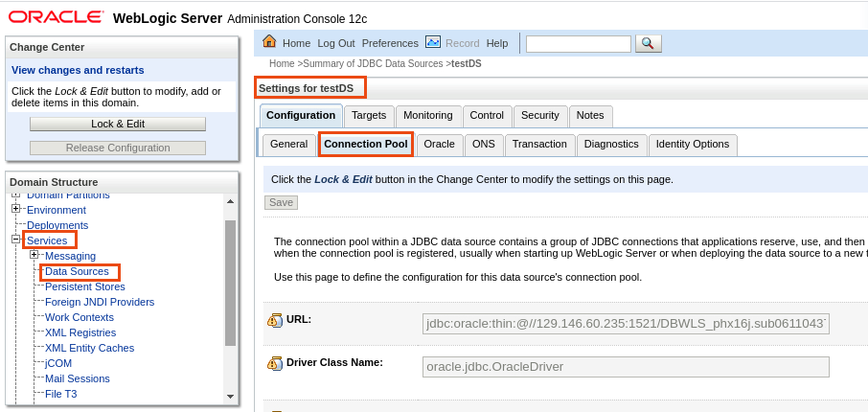Open View changes and restarts link
This screenshot has width=868, height=412.
click(78, 70)
